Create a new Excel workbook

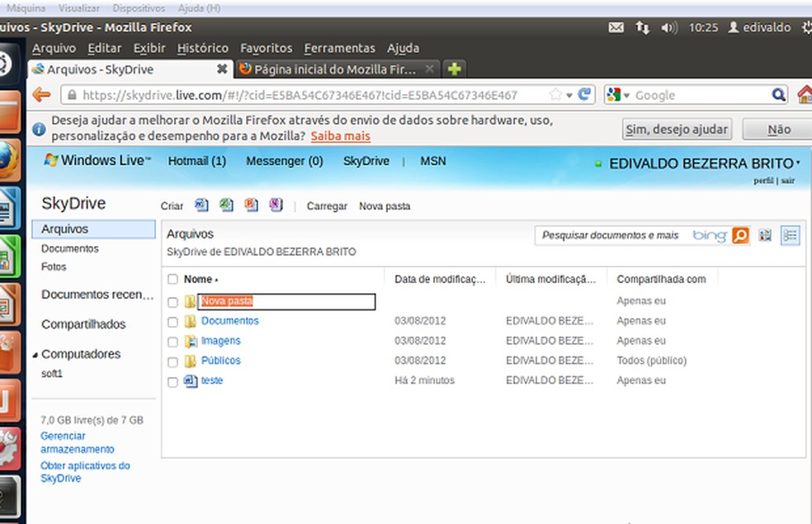226,205
